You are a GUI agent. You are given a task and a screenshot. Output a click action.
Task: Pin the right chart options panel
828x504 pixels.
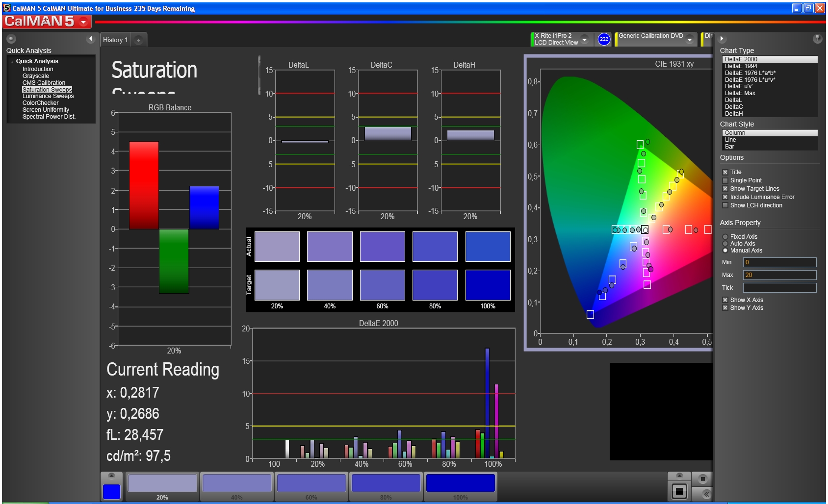point(817,38)
